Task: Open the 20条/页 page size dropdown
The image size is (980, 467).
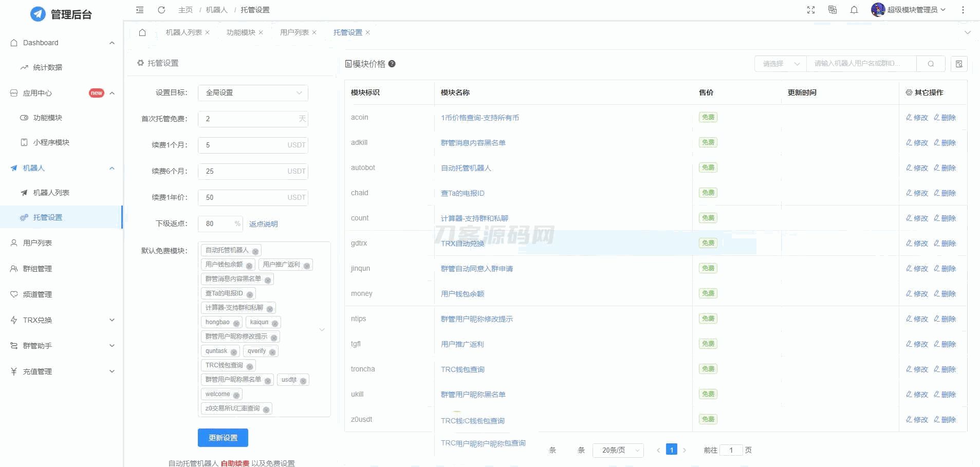Action: [x=618, y=450]
